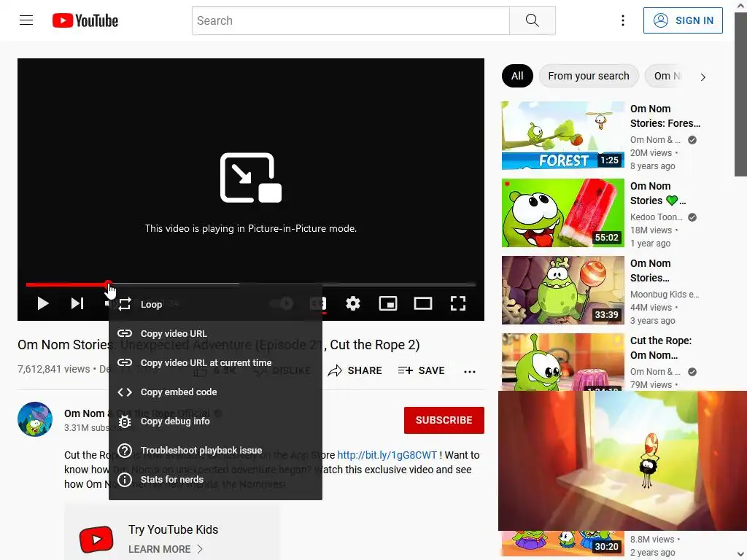Screen dimensions: 747x560
Task: Select the All filter chip
Action: pyautogui.click(x=517, y=76)
